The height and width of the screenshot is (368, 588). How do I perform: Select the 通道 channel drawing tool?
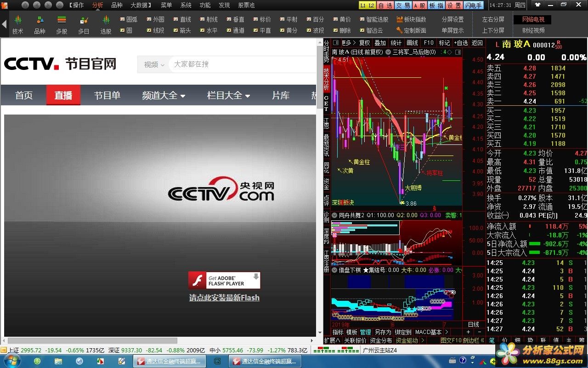235,30
